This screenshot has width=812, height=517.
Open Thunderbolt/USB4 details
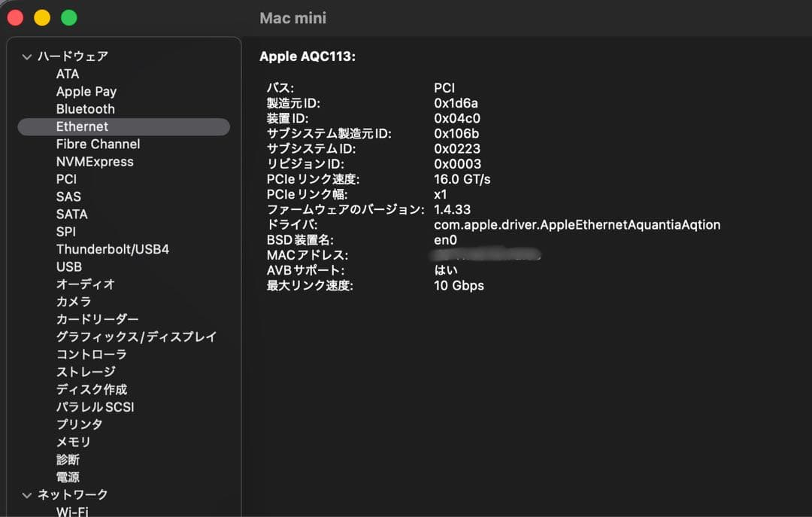point(112,249)
